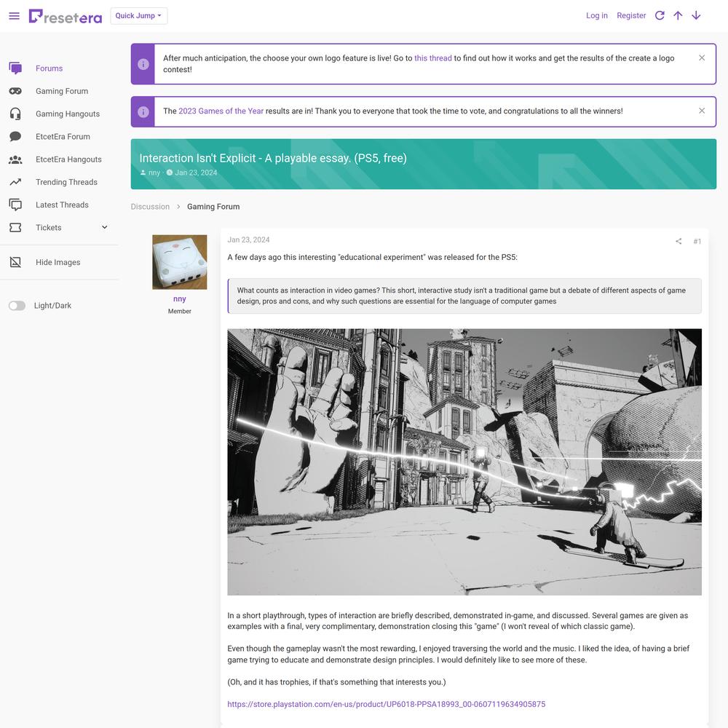
Task: Click the info icon on GOTY notice
Action: [143, 111]
